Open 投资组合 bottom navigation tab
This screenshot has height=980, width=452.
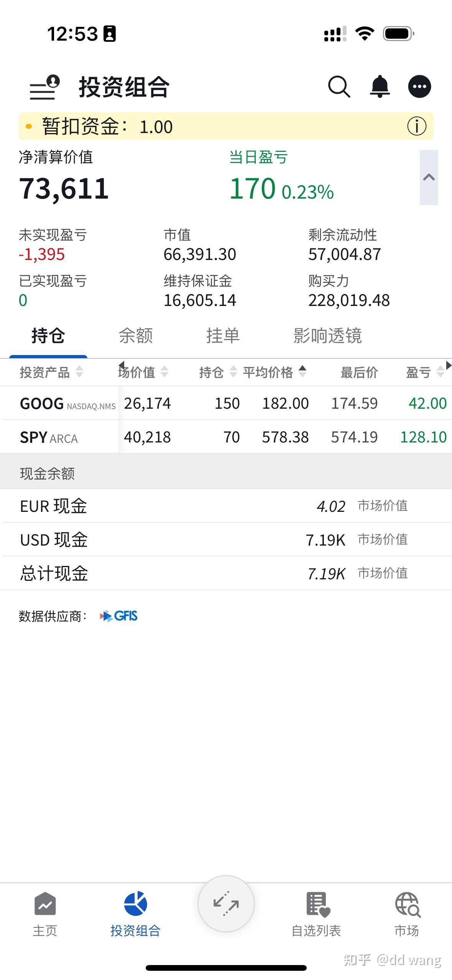tap(135, 914)
